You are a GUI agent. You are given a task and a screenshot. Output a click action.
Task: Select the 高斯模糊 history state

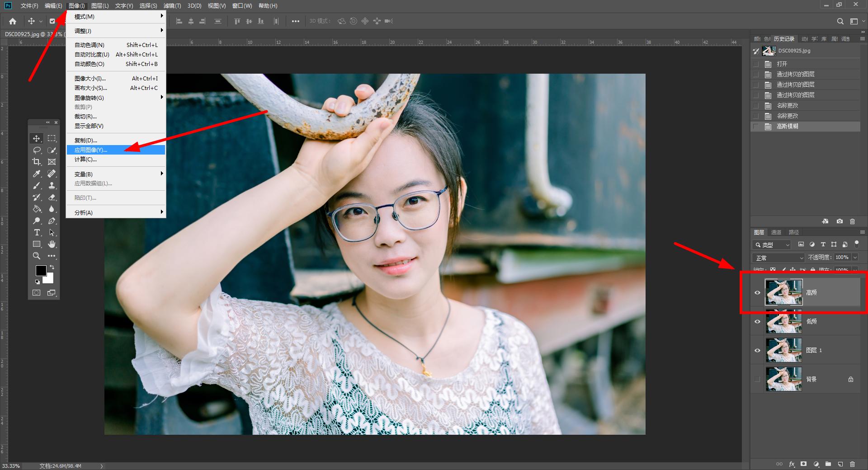coord(806,127)
